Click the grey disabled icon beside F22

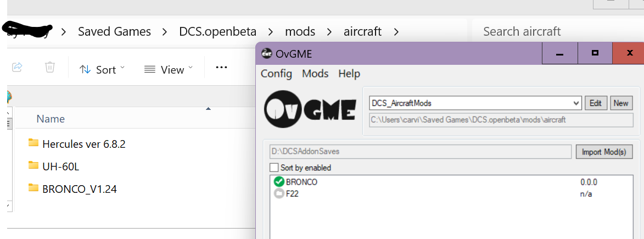[x=279, y=193]
